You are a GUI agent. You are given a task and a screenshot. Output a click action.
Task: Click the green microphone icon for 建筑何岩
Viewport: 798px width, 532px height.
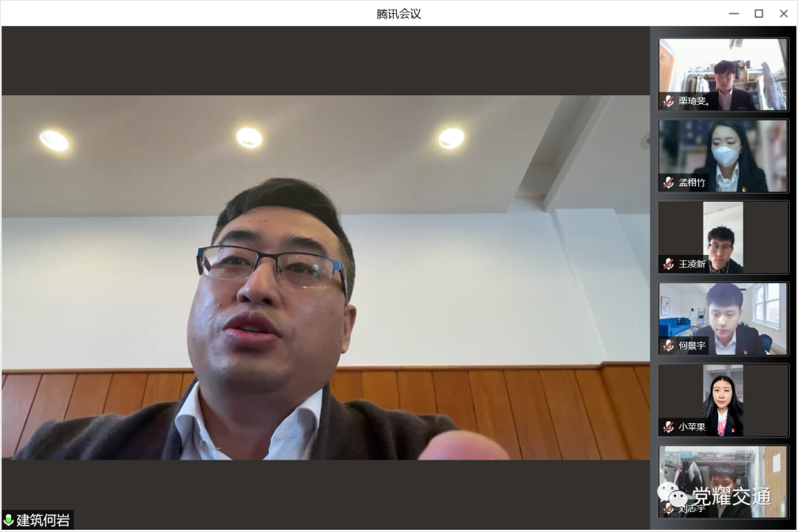[x=9, y=520]
